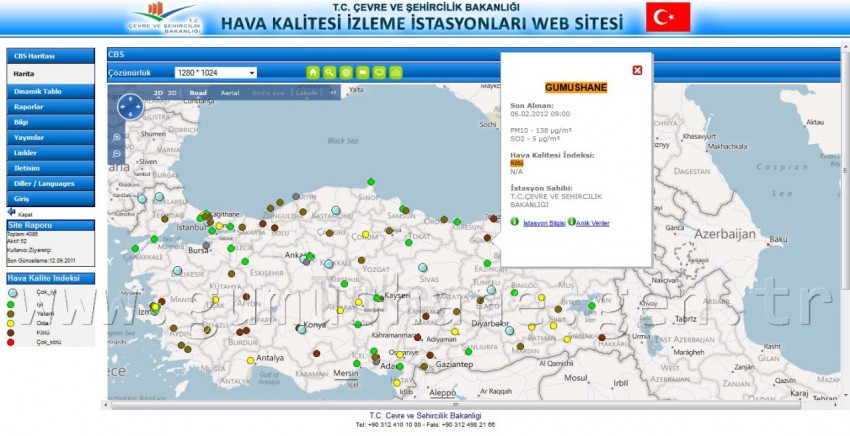Switch map to 3D mode
Viewport: 850px width, 436px height.
click(x=172, y=93)
